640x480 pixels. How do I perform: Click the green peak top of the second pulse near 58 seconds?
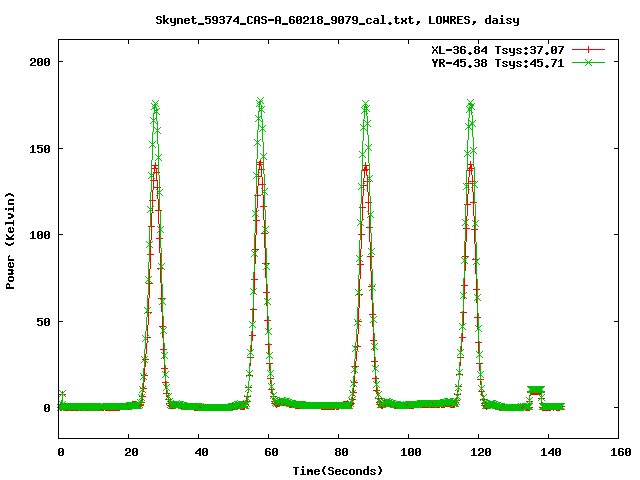pyautogui.click(x=260, y=101)
